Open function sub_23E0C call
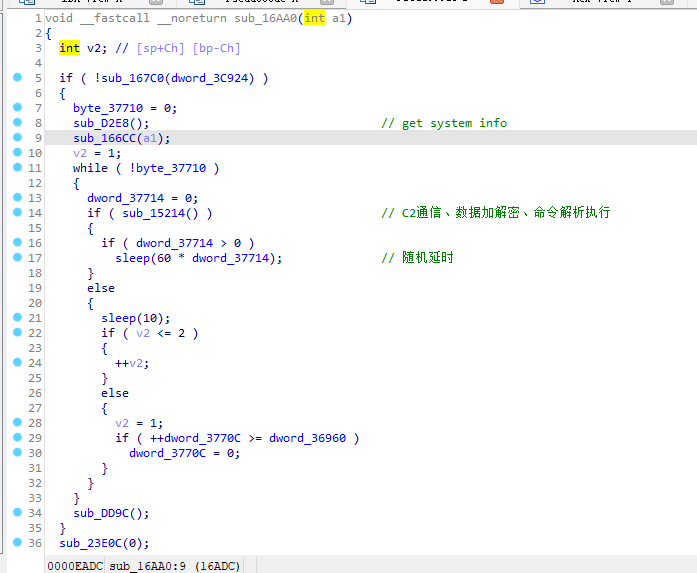This screenshot has height=573, width=697. click(91, 543)
